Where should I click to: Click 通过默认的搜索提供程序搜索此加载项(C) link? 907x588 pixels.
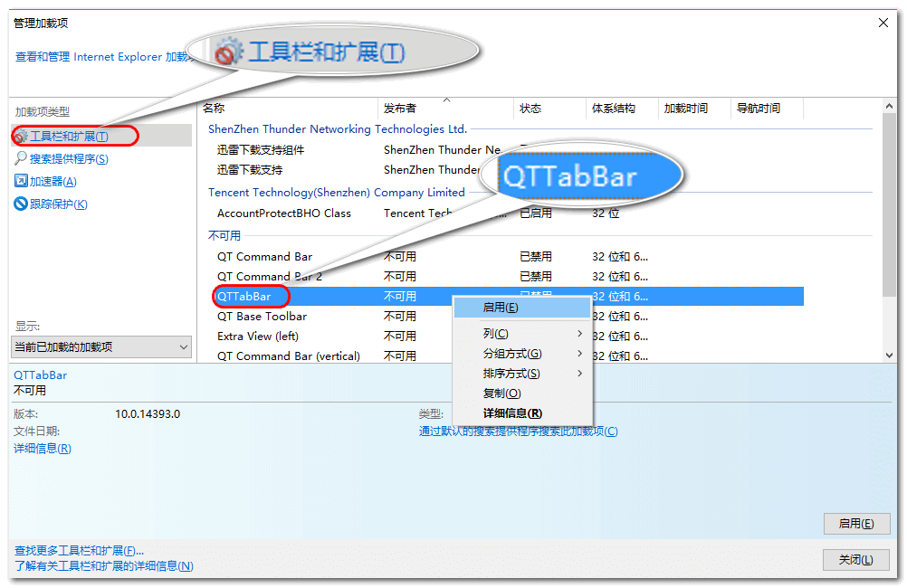pos(519,432)
